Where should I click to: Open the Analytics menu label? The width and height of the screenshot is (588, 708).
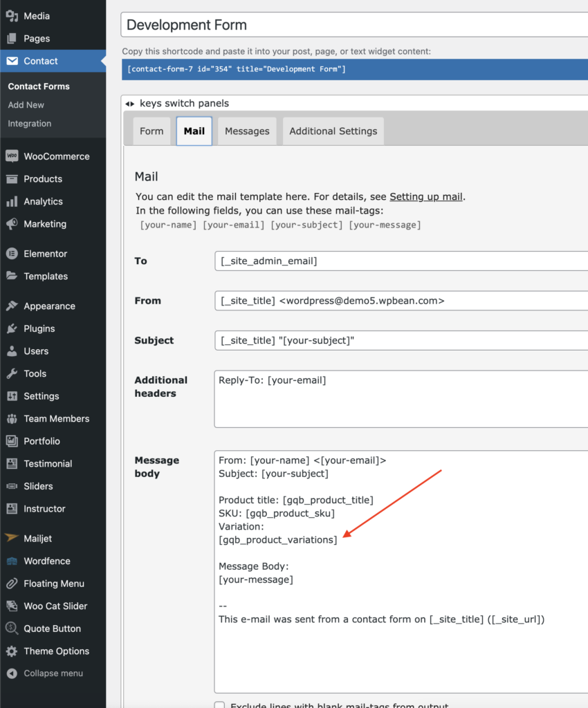pos(44,201)
